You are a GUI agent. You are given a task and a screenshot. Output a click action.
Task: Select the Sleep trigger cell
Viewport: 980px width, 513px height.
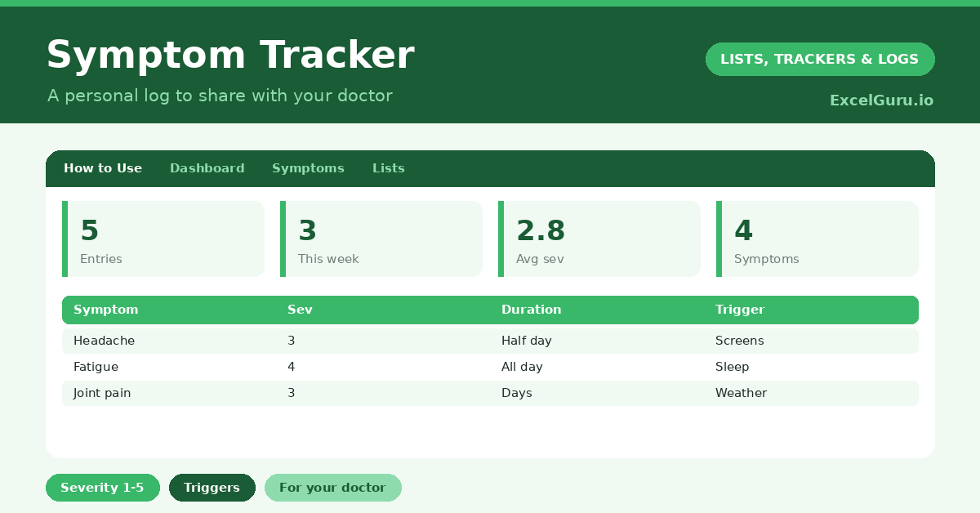[732, 367]
